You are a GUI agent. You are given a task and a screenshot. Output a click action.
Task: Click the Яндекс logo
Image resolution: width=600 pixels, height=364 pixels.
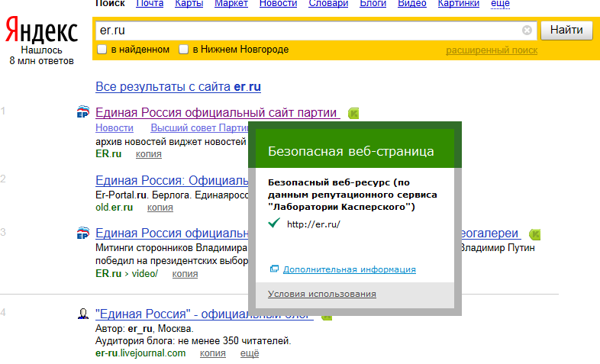click(41, 30)
